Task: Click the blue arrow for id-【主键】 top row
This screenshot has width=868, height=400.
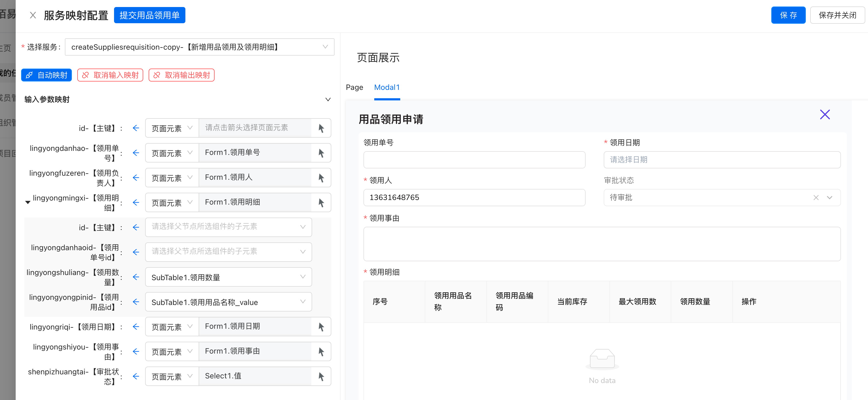Action: coord(136,128)
